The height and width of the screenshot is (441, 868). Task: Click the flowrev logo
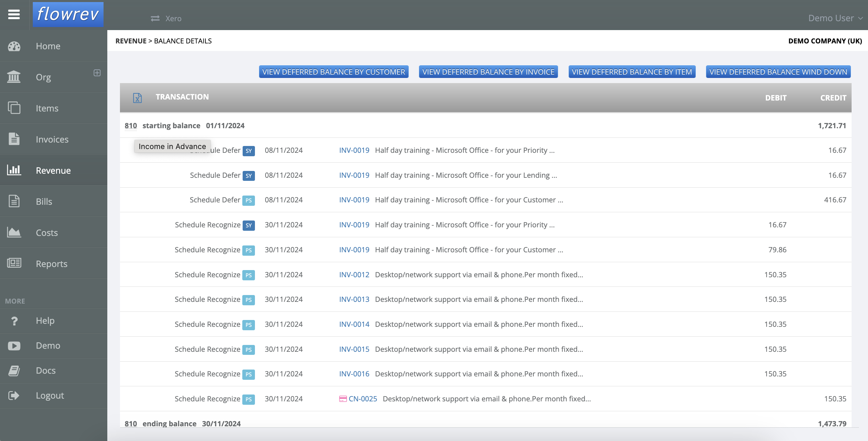tap(68, 14)
